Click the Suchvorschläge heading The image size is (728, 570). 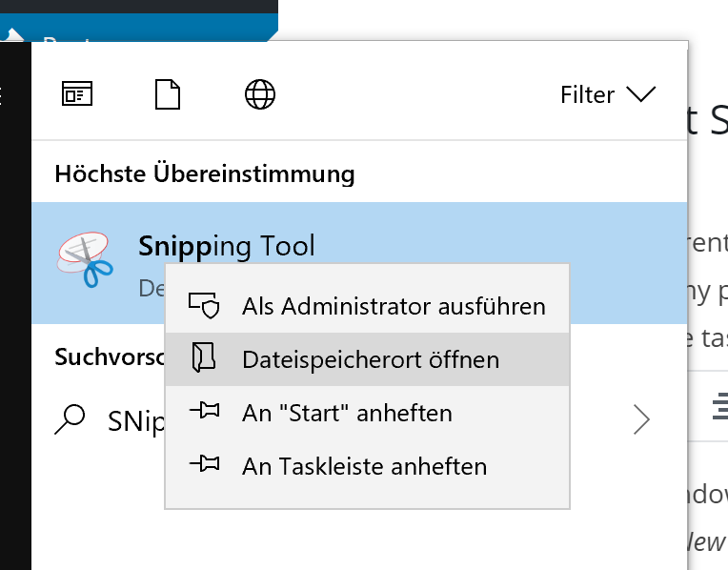(110, 357)
